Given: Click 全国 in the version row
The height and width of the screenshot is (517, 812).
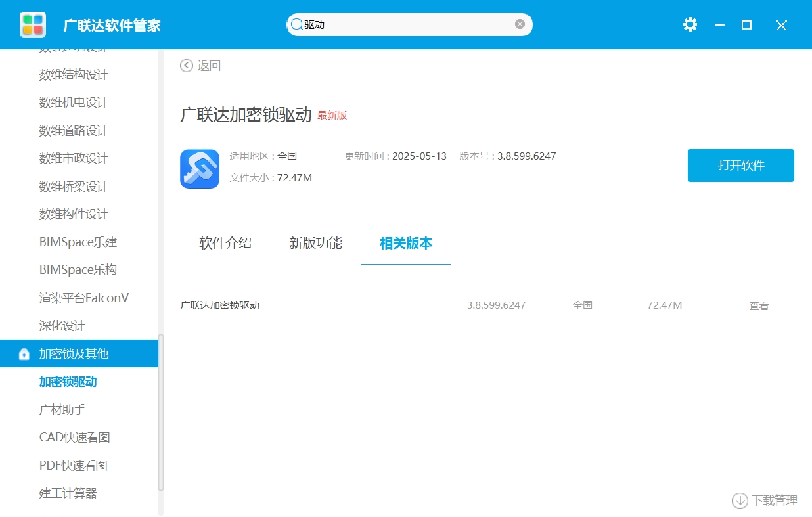Looking at the screenshot, I should point(583,305).
